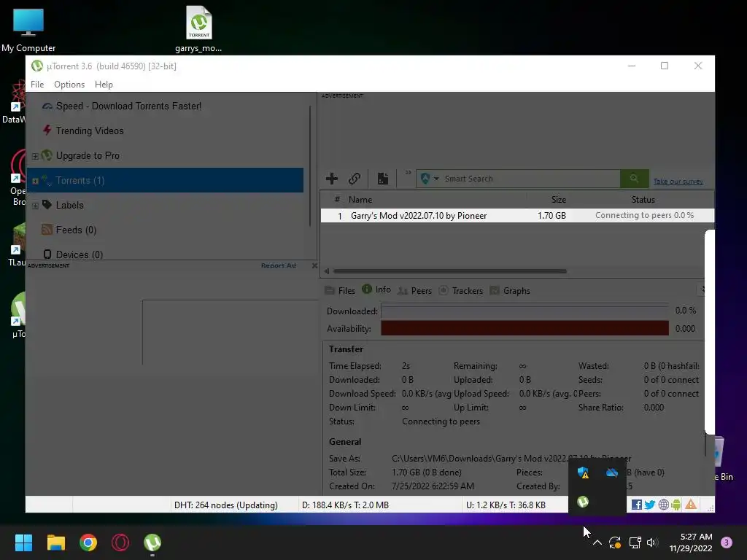Click the volume speaker tray icon

pos(652,542)
